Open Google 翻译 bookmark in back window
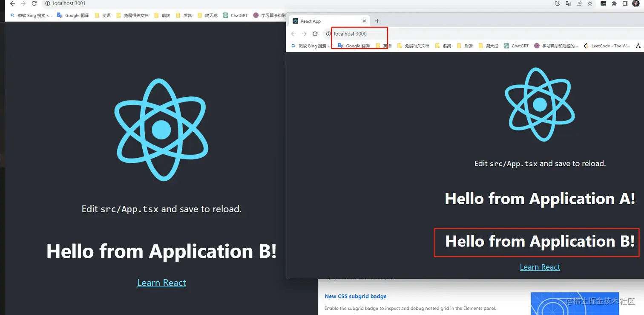 [73, 15]
